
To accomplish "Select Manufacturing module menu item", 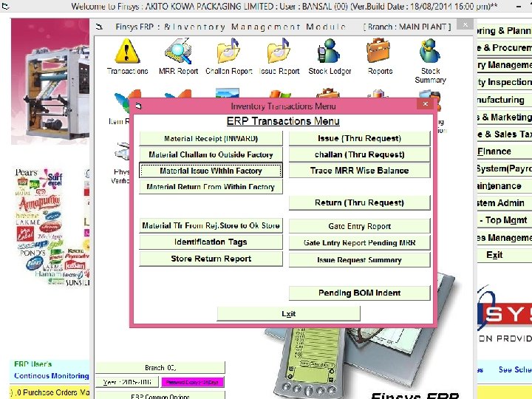I will (505, 100).
